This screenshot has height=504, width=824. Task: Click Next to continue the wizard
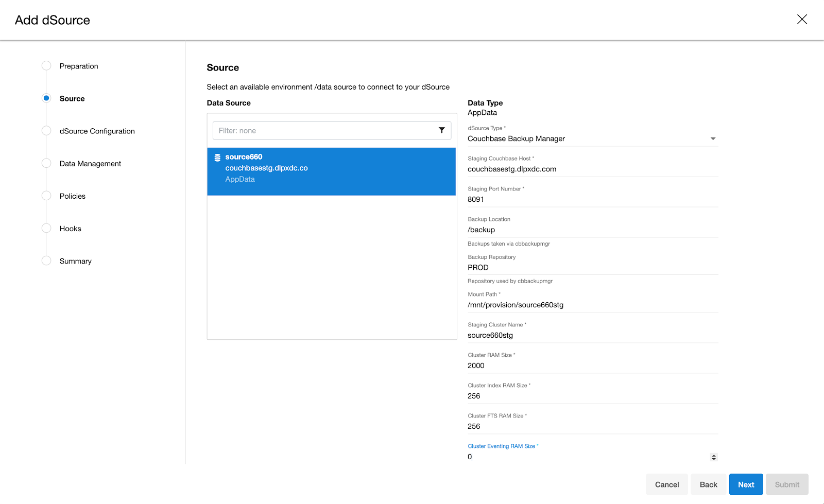(746, 484)
